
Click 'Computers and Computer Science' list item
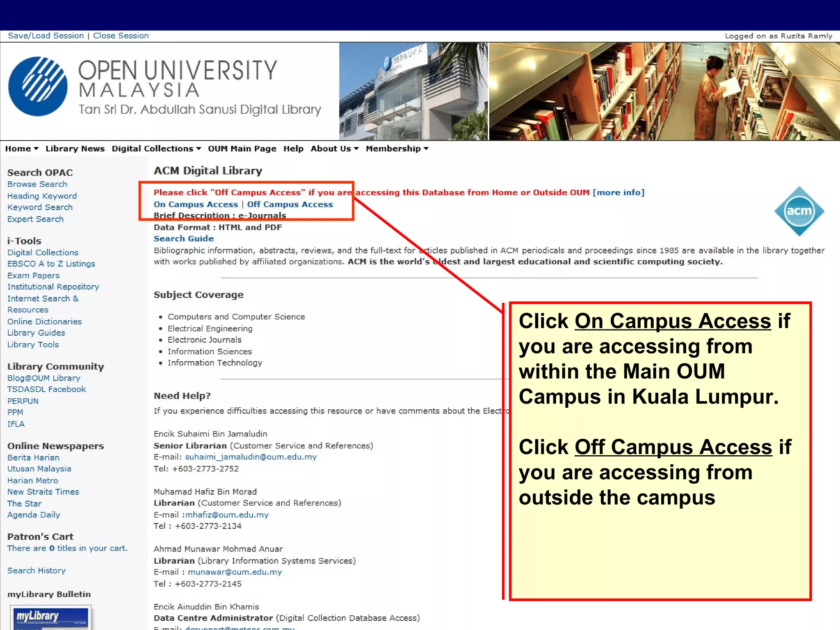pyautogui.click(x=236, y=317)
